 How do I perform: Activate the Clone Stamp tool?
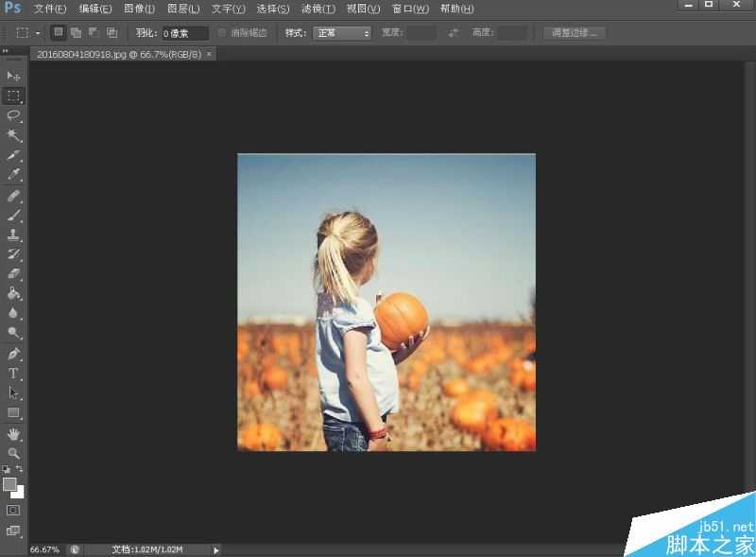(x=13, y=235)
